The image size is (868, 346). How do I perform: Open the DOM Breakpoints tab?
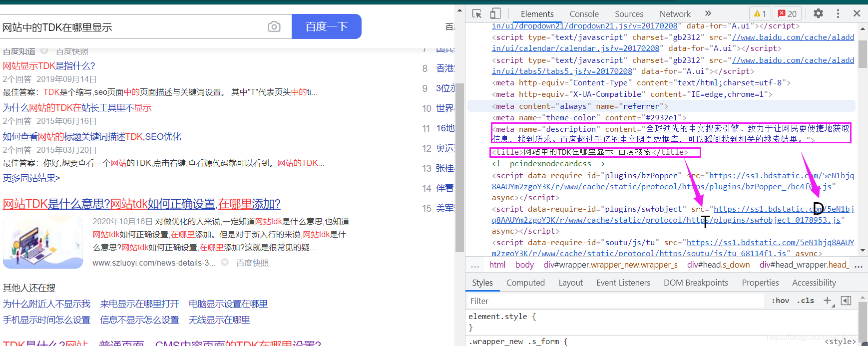click(696, 283)
